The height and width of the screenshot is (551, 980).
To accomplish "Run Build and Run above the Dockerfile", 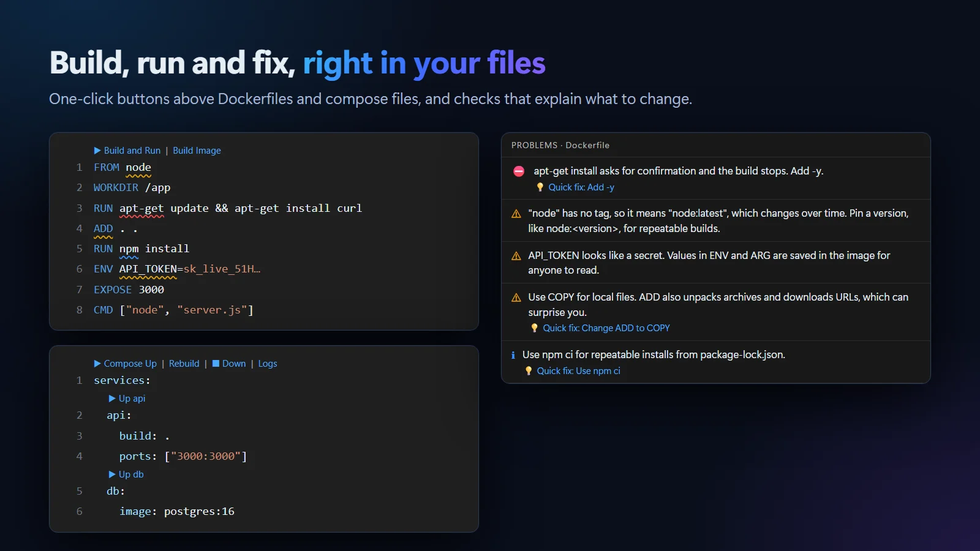I will pyautogui.click(x=127, y=151).
